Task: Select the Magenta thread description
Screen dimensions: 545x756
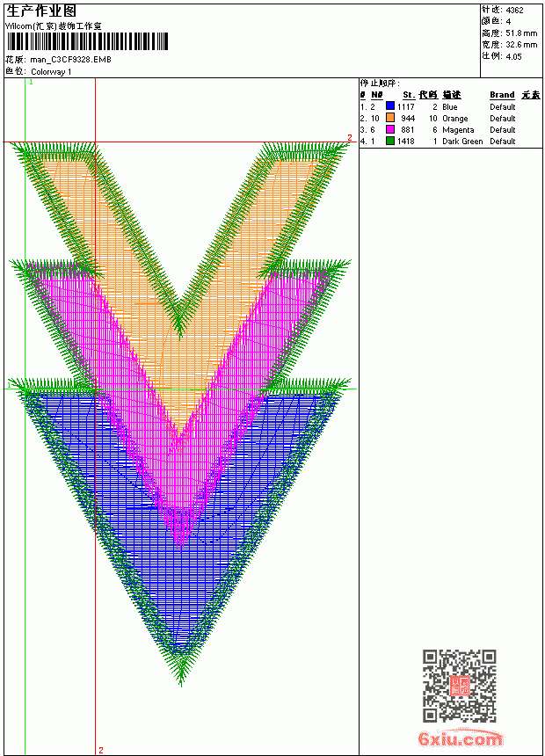Action: [458, 130]
